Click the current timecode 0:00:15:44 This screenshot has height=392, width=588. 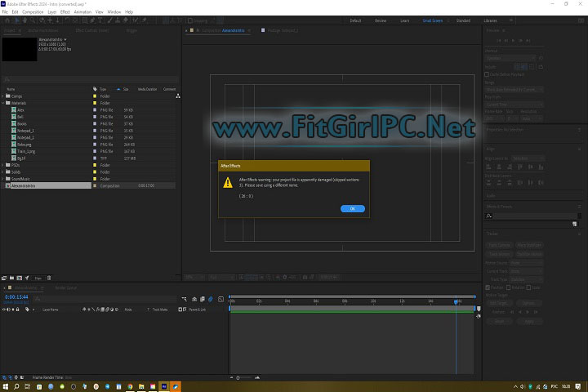click(x=17, y=297)
